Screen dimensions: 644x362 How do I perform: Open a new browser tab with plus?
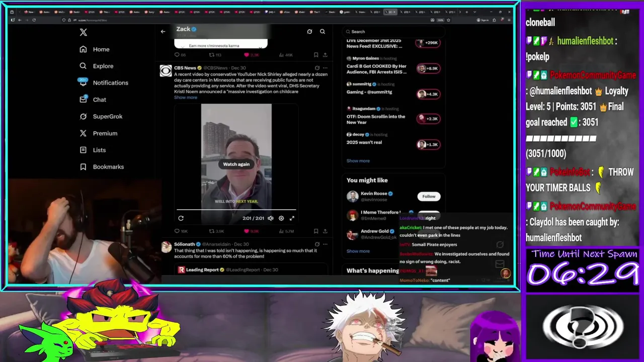click(x=466, y=12)
